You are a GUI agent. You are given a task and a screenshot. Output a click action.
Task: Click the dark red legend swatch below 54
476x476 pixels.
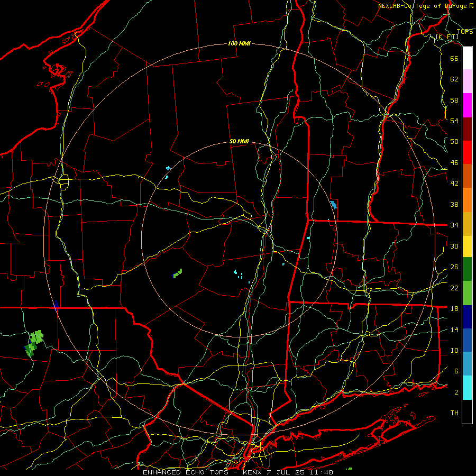click(x=467, y=129)
